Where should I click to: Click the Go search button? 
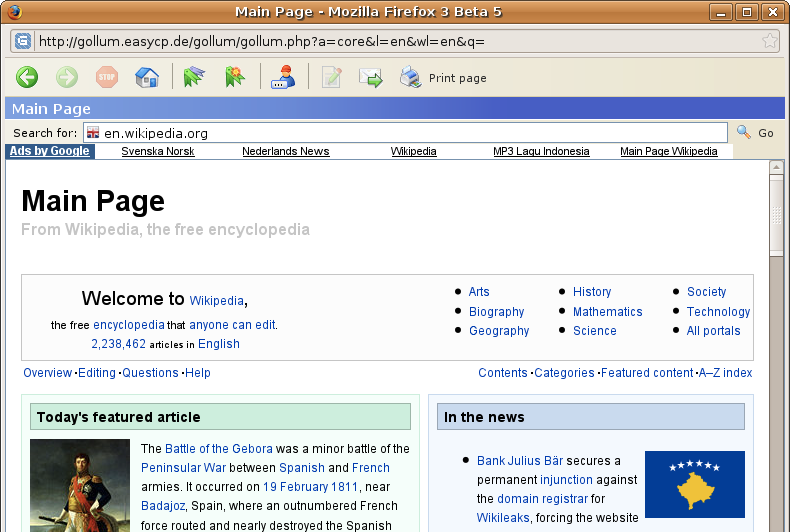[x=766, y=133]
